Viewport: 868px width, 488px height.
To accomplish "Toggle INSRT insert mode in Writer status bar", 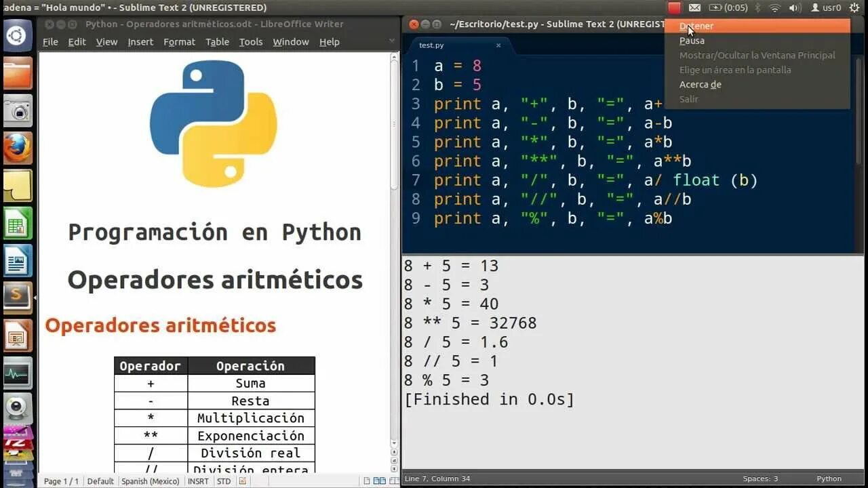I will 198,481.
